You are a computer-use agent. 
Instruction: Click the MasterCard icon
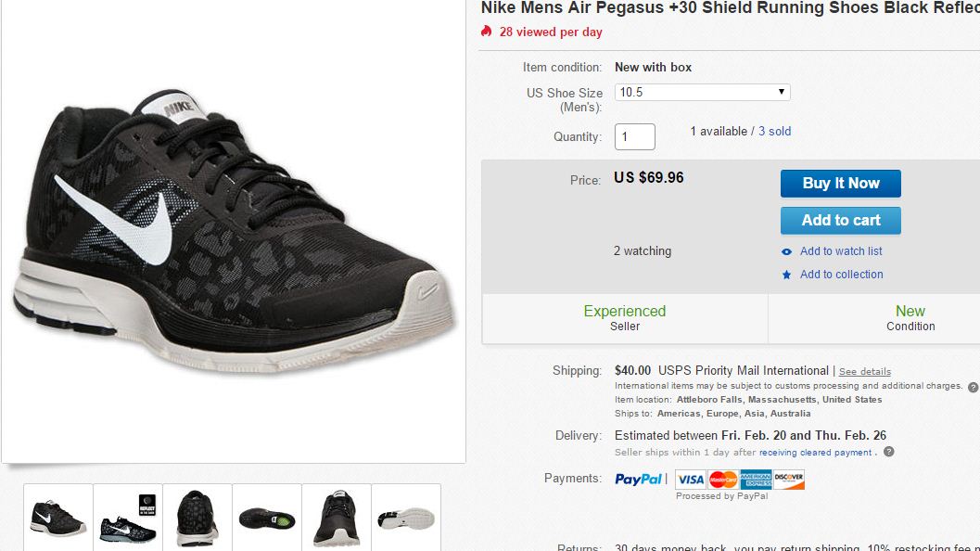(722, 480)
